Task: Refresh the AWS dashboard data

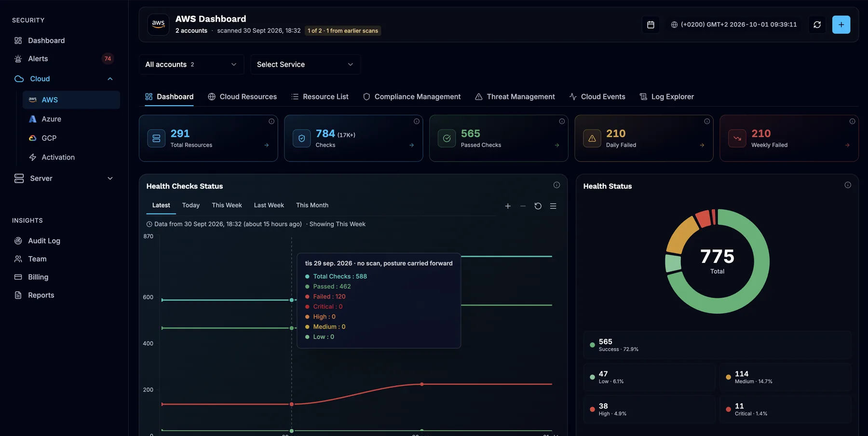Action: (x=817, y=25)
